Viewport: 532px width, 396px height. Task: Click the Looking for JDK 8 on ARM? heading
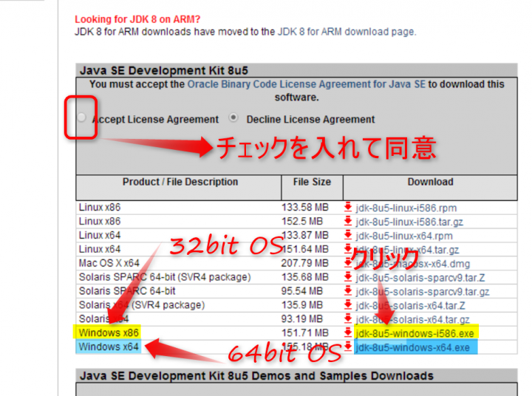pos(137,19)
